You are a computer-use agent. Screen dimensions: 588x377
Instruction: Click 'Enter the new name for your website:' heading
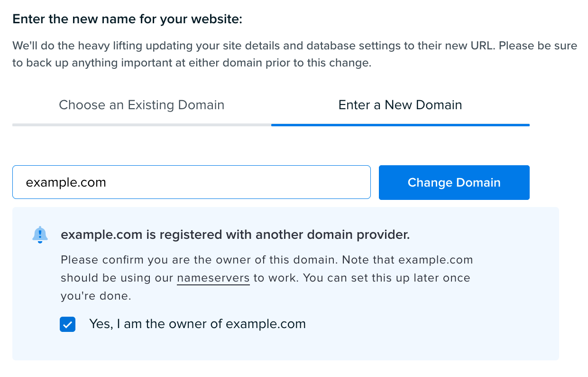(127, 19)
